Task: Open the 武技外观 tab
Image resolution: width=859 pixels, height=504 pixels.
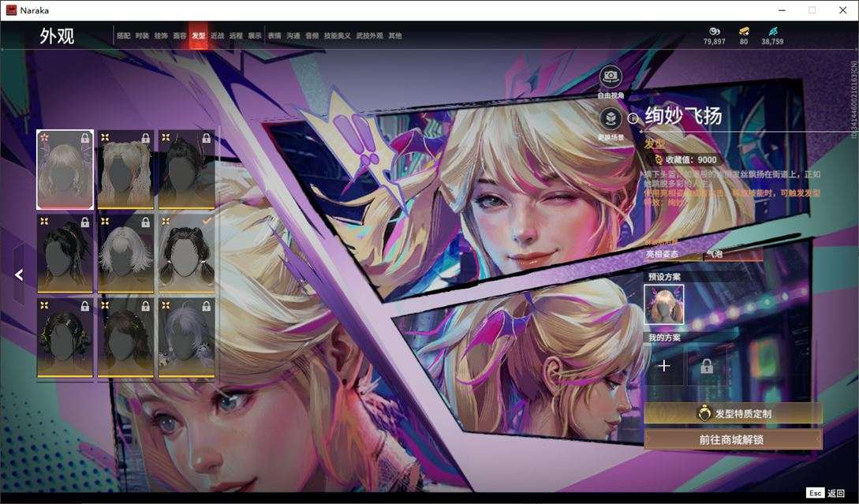Action: coord(369,35)
